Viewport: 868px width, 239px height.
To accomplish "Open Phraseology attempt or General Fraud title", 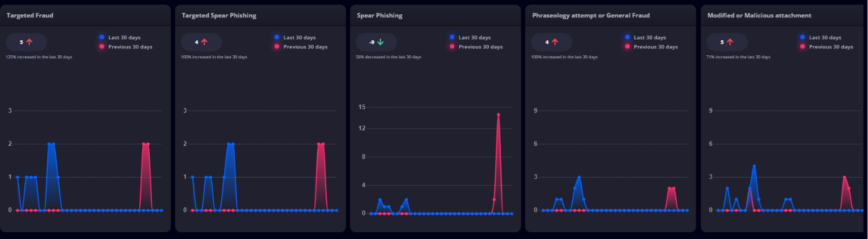I will coord(591,15).
